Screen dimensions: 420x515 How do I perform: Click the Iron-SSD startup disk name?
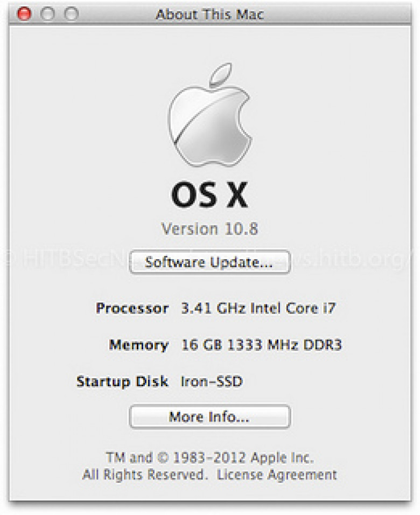(212, 381)
